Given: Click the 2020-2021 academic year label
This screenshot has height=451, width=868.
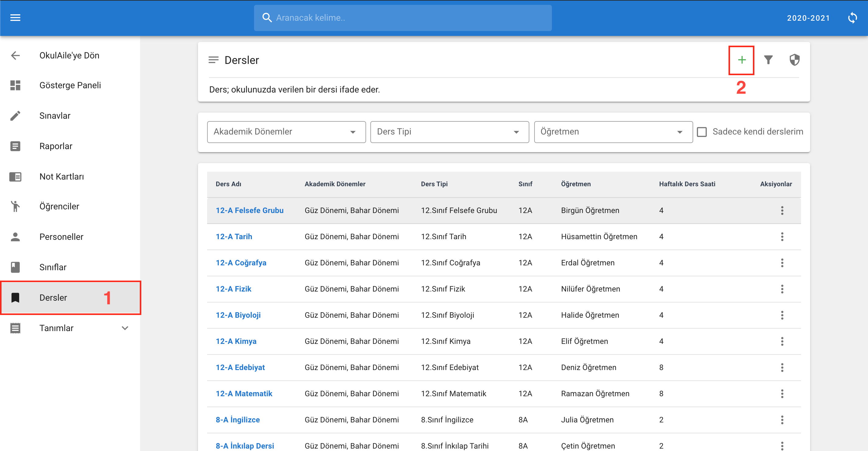Looking at the screenshot, I should pyautogui.click(x=808, y=18).
